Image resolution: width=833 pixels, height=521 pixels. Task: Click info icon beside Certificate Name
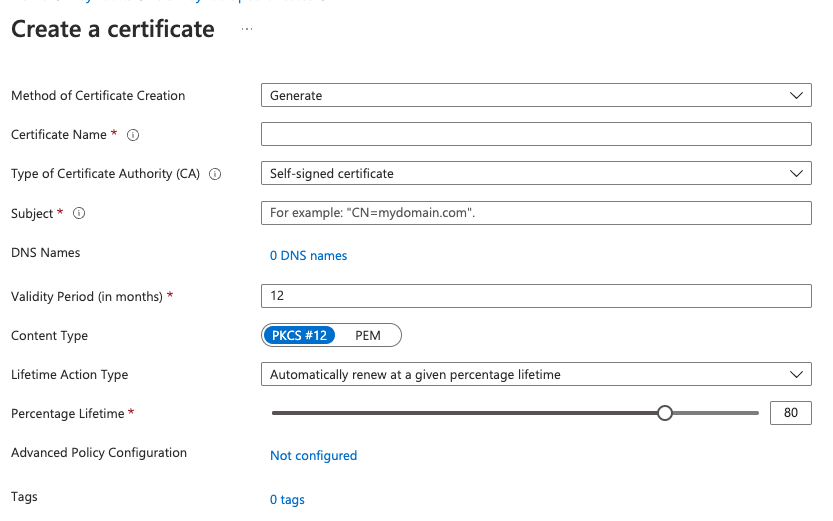(133, 135)
